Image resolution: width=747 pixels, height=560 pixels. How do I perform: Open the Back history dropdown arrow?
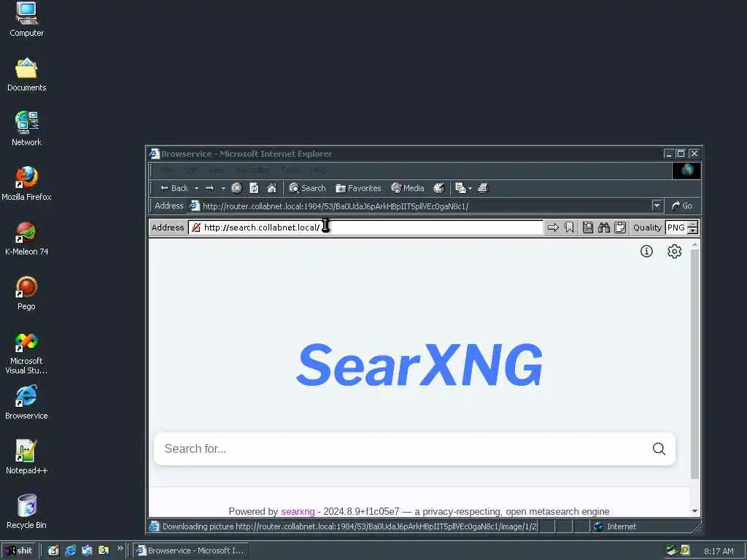click(x=196, y=189)
